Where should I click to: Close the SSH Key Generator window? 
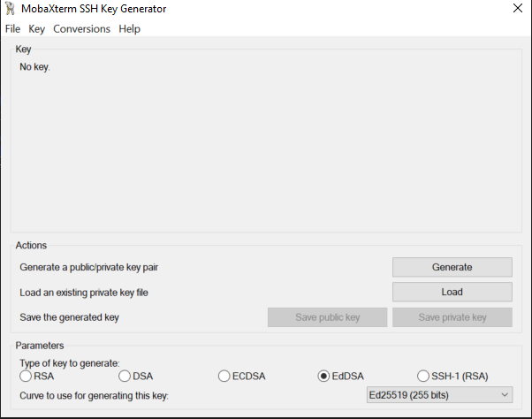[x=518, y=8]
